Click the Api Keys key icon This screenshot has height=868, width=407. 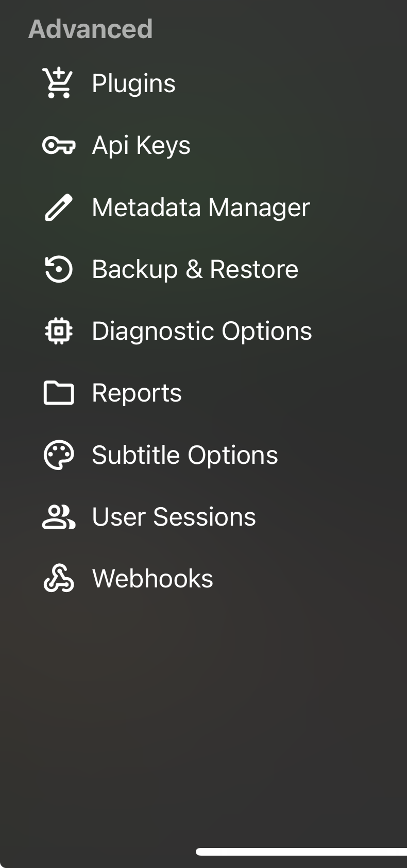(58, 146)
